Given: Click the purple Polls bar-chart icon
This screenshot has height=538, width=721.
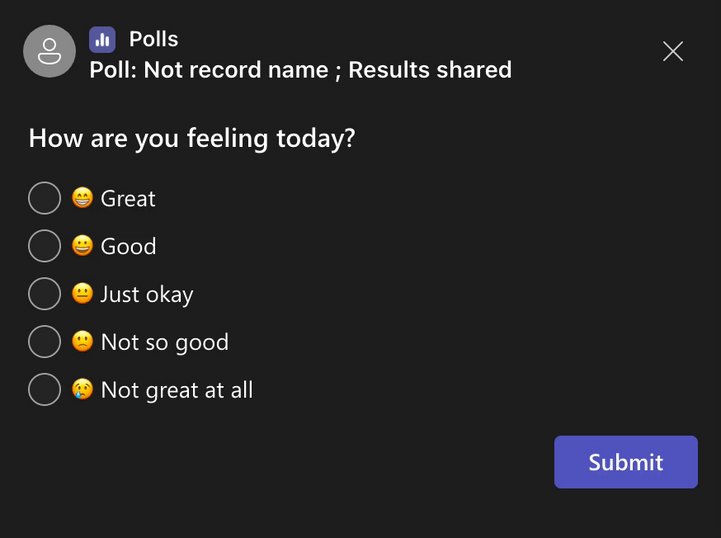Looking at the screenshot, I should tap(102, 40).
